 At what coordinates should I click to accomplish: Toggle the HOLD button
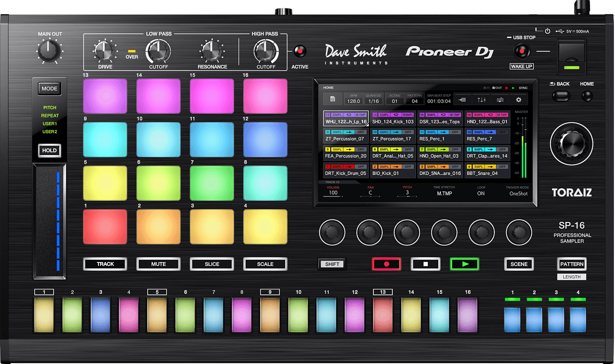pos(50,150)
